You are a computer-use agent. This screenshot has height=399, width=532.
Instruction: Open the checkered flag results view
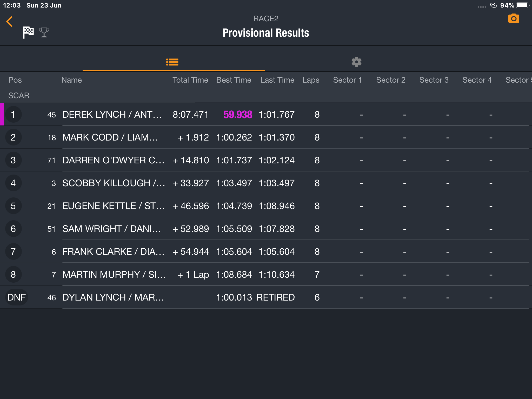28,32
